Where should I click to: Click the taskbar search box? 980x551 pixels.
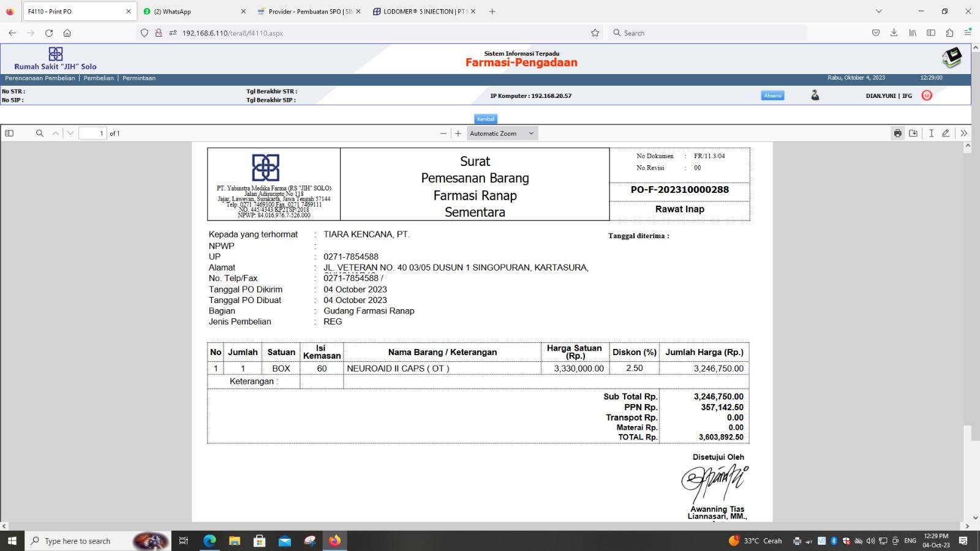click(x=98, y=541)
